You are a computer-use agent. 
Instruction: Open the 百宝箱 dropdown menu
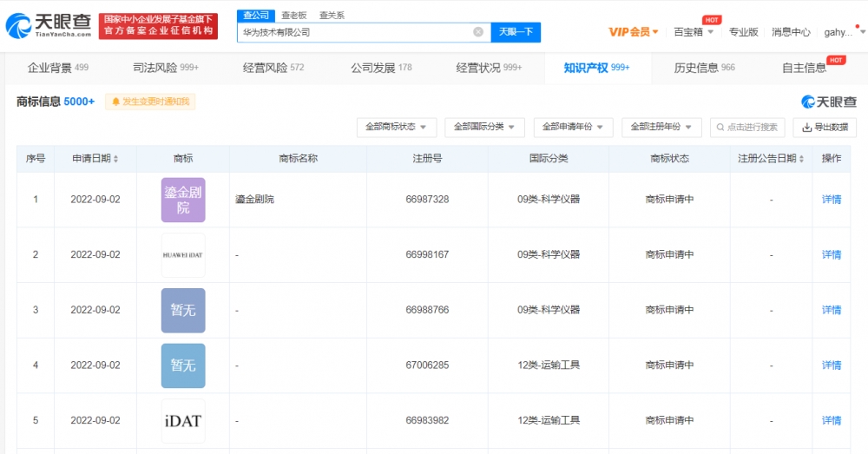[x=693, y=32]
